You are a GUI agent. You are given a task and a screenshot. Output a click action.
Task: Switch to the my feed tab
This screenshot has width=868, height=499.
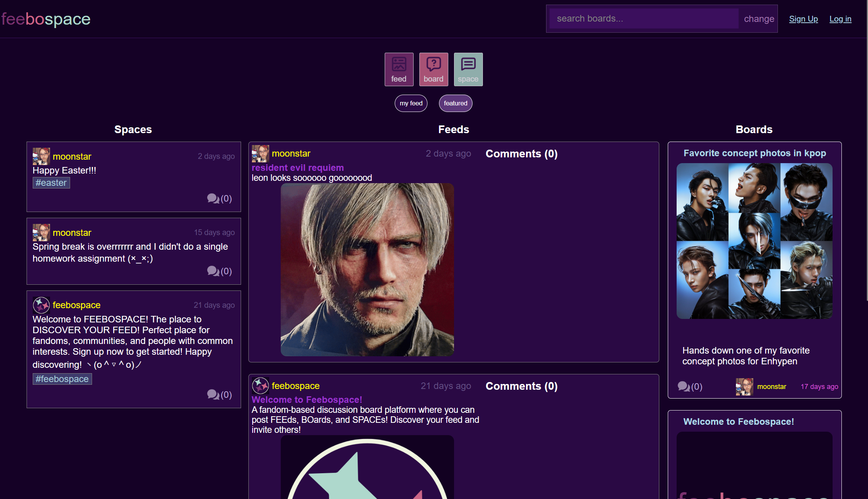coord(411,103)
